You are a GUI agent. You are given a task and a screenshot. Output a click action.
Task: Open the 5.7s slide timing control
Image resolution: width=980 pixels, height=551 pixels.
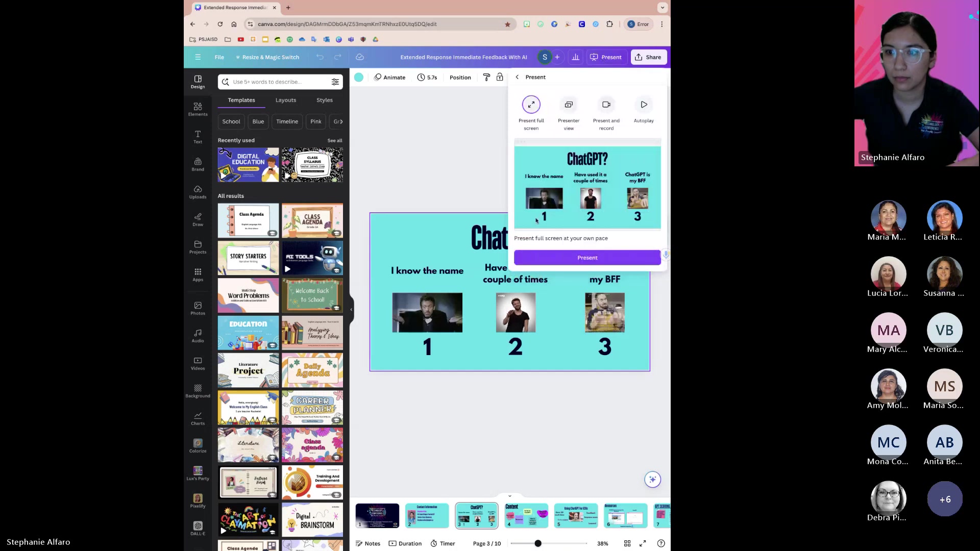coord(427,78)
